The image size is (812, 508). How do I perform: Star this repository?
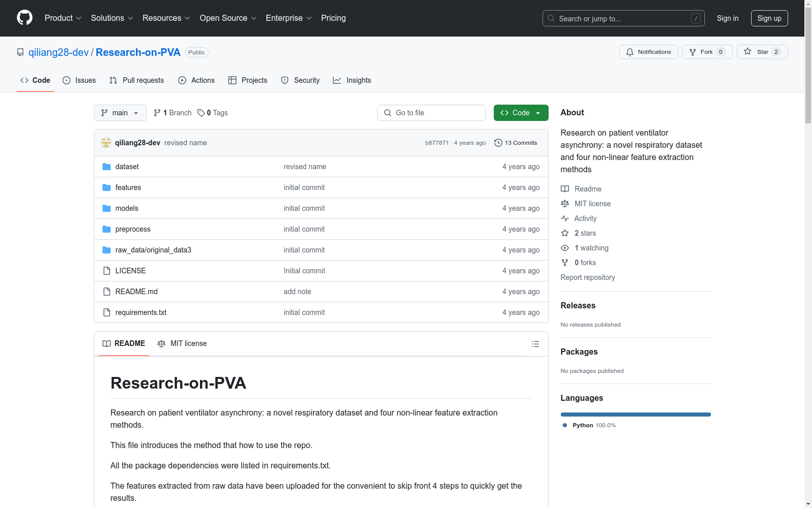point(762,52)
